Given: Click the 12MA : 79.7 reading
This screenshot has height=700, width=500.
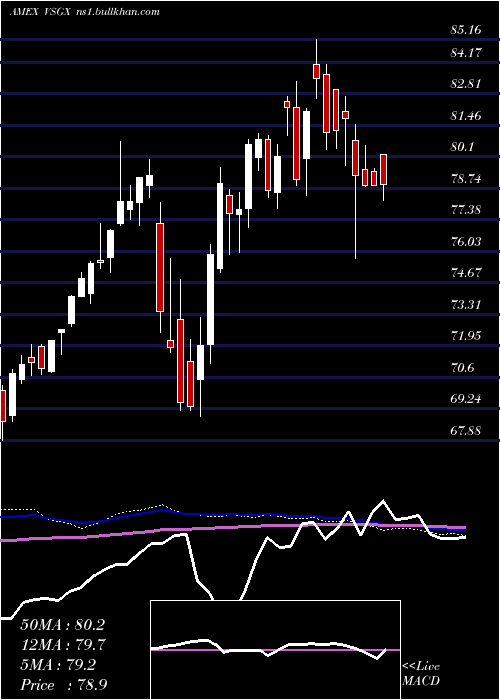Looking at the screenshot, I should point(63,645).
